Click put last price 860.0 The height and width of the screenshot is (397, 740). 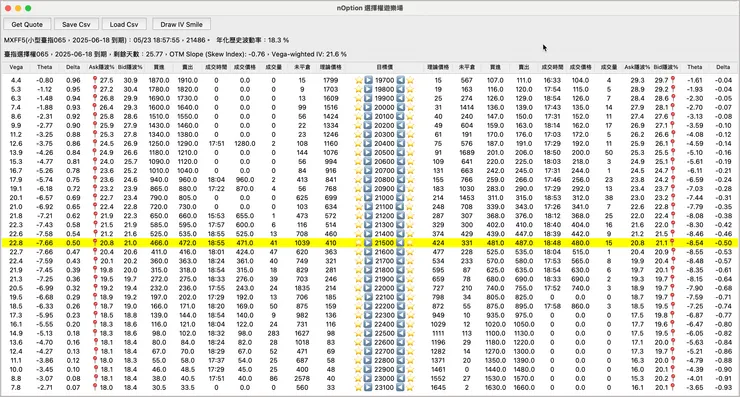(x=580, y=306)
